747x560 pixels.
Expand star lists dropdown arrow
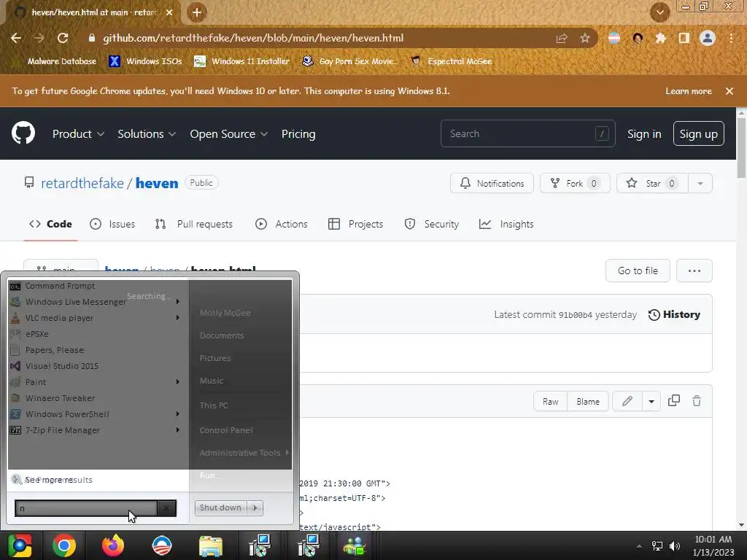700,183
